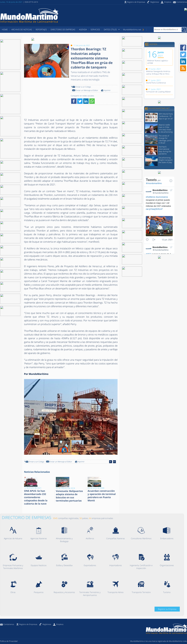Click the Consultores Marítimos icon
The image size is (187, 644).
(141, 530)
